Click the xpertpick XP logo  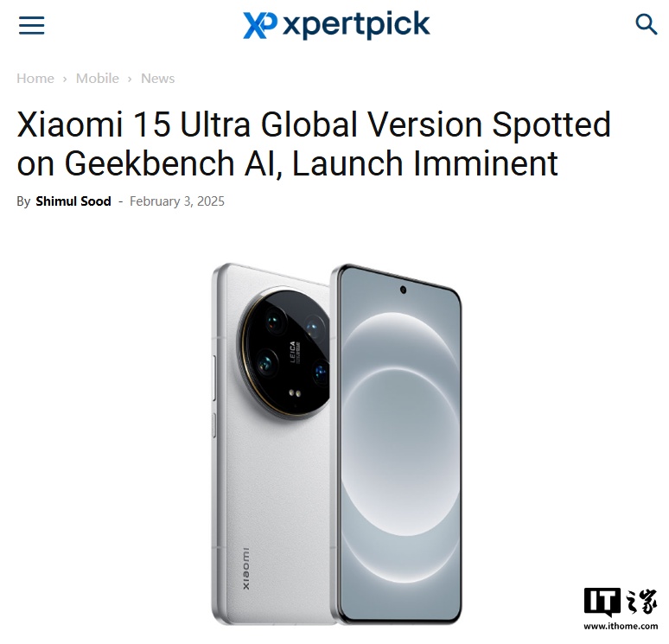(x=260, y=25)
